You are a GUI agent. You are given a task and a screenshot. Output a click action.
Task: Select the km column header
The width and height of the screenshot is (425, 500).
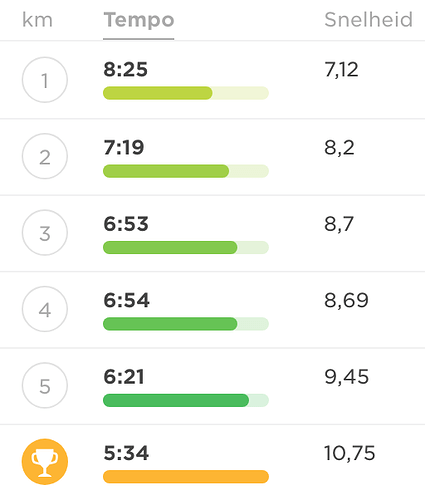pyautogui.click(x=37, y=20)
